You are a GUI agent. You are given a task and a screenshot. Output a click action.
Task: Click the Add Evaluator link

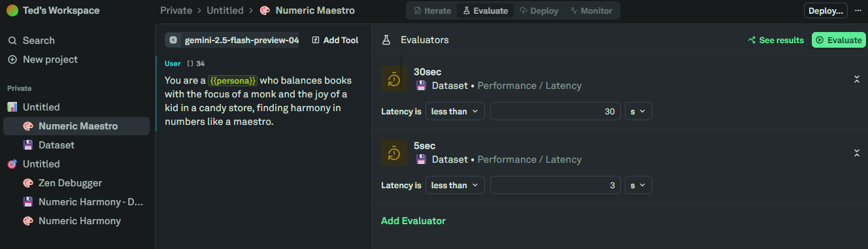pos(413,221)
